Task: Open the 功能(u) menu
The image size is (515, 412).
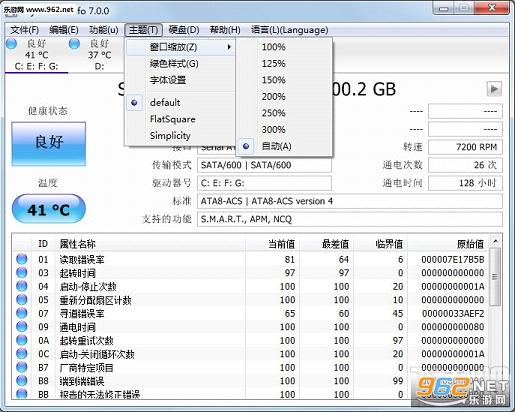Action: point(104,30)
